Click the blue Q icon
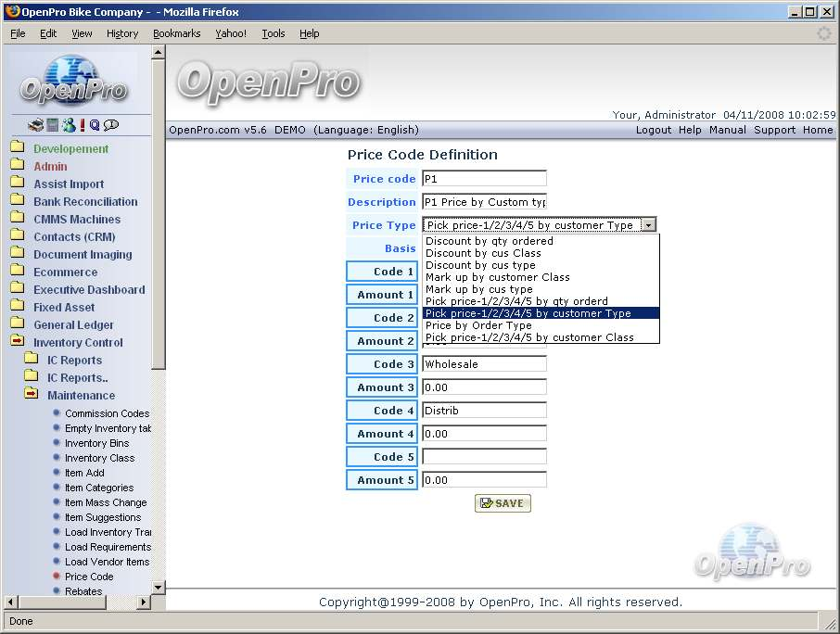The width and height of the screenshot is (840, 634). [95, 125]
